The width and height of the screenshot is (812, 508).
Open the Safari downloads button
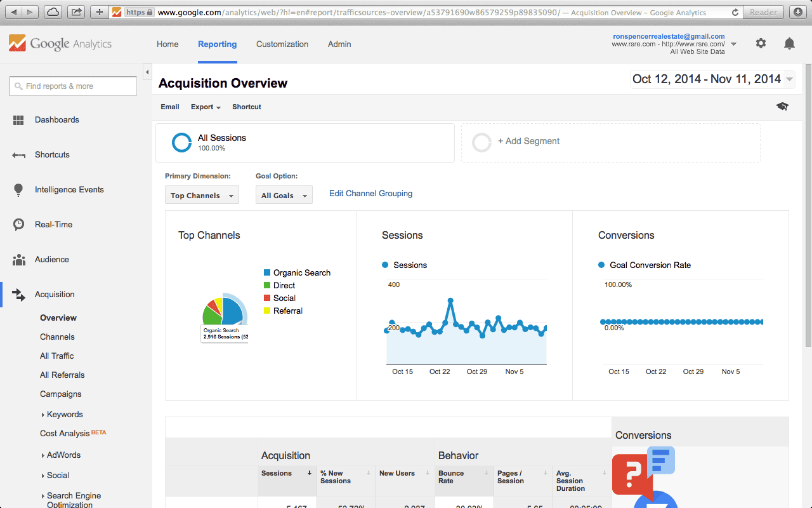click(x=797, y=12)
